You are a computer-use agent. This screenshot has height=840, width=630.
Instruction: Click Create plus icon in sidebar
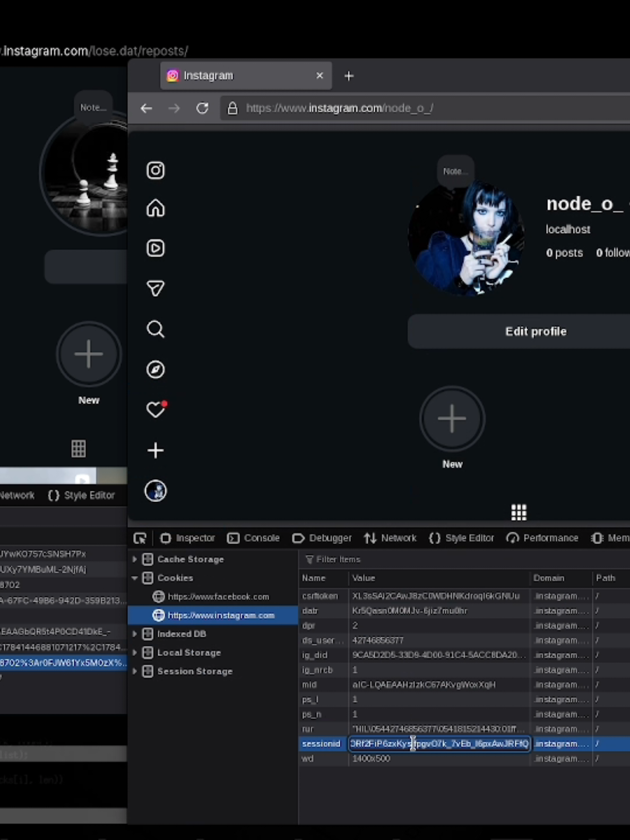(x=156, y=451)
